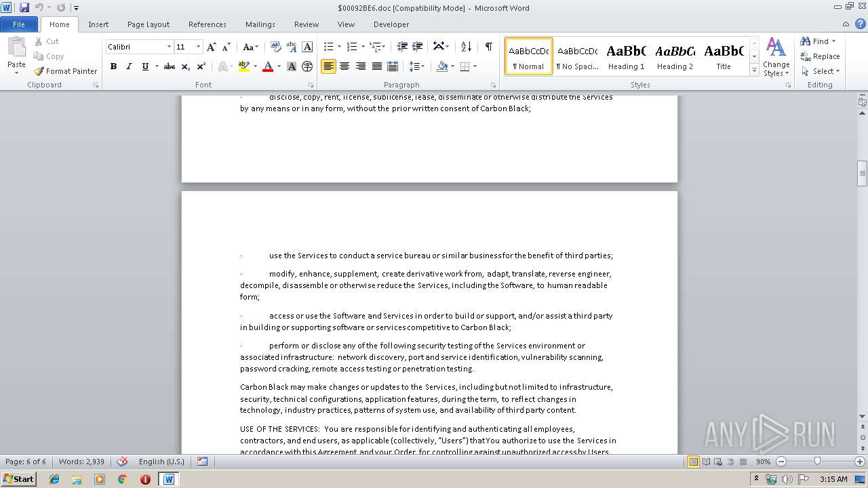The width and height of the screenshot is (868, 488).
Task: Align text to the right
Action: [360, 66]
